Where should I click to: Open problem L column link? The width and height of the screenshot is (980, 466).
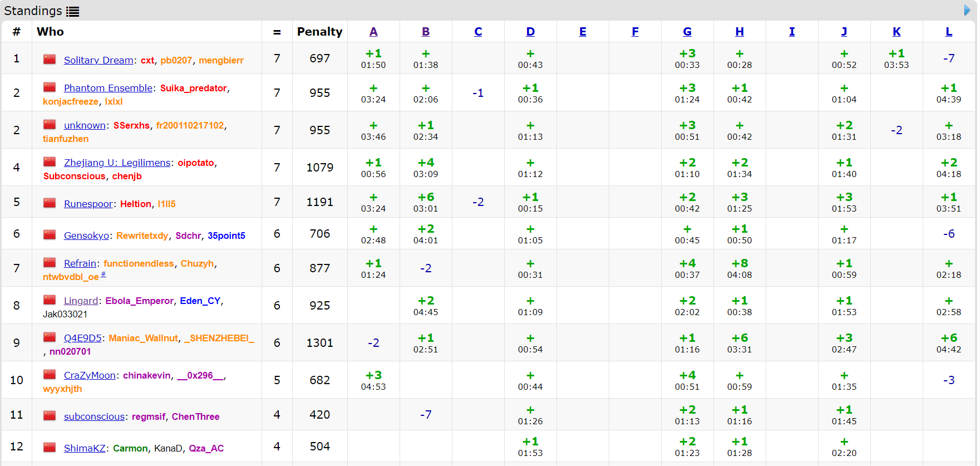[949, 32]
